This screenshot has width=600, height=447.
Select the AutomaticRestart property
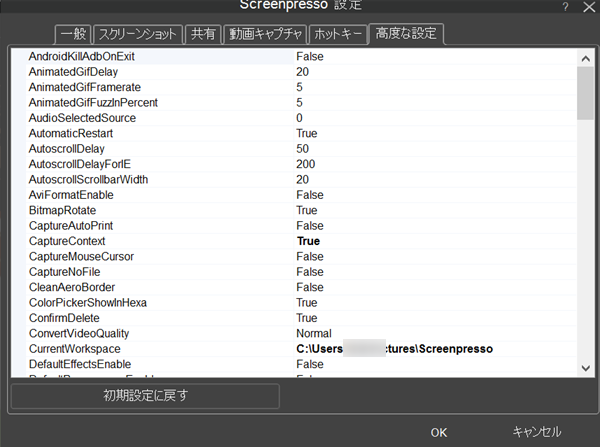click(71, 133)
